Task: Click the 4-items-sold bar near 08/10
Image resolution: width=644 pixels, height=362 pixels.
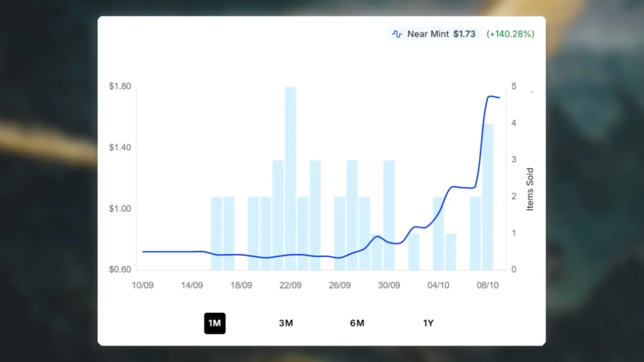Action: coord(487,197)
